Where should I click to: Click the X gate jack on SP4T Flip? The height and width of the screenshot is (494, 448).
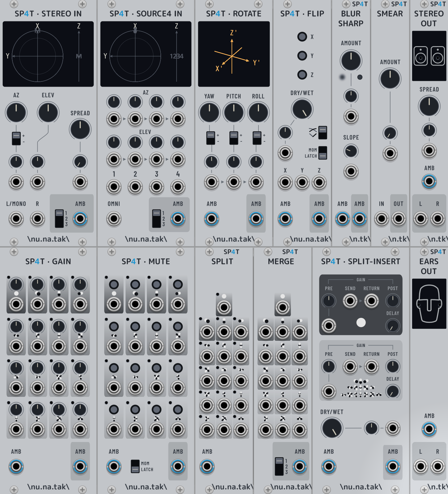pyautogui.click(x=285, y=182)
